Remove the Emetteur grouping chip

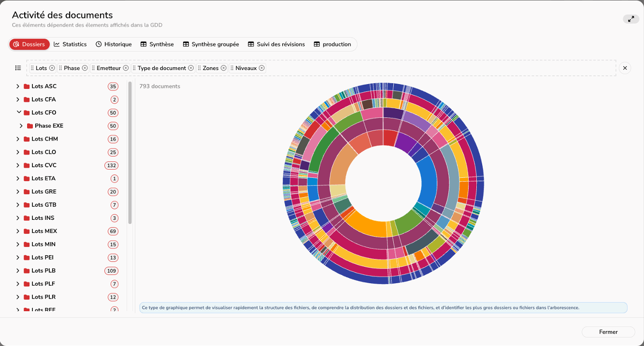[126, 68]
